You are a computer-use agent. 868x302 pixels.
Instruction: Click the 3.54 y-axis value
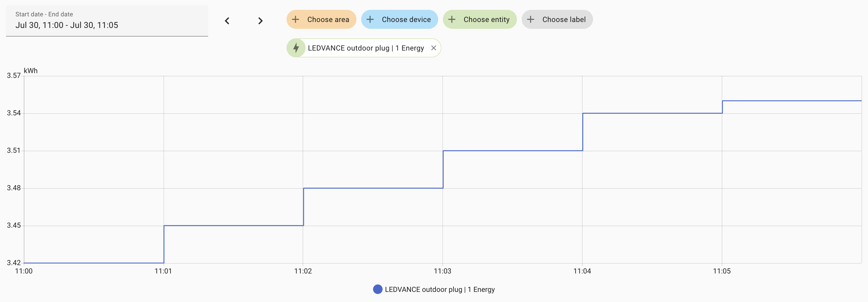(x=14, y=113)
